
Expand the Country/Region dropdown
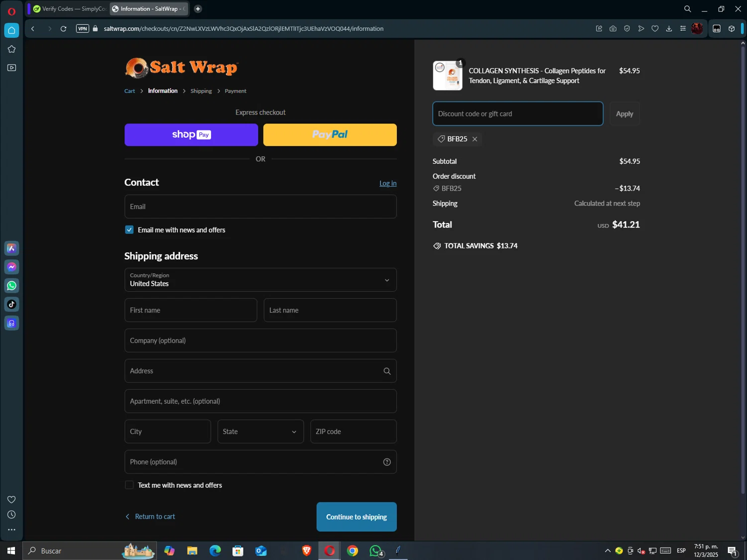[260, 280]
